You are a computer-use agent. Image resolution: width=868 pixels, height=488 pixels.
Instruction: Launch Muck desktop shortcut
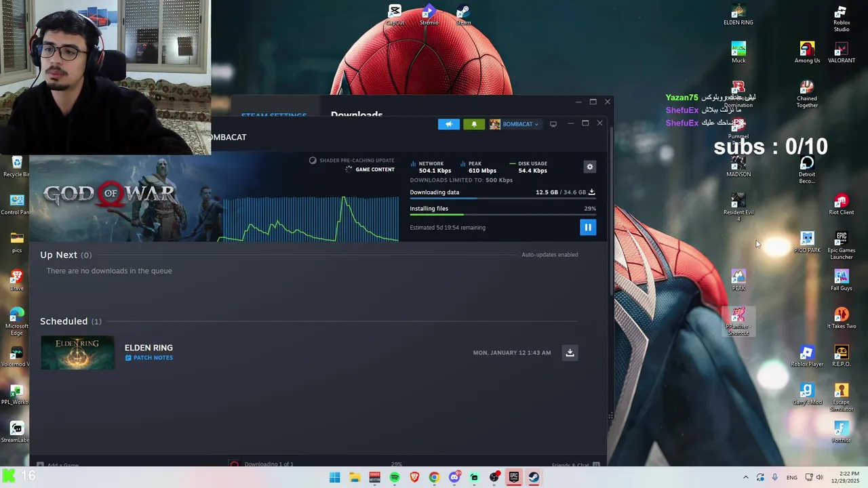tap(738, 53)
